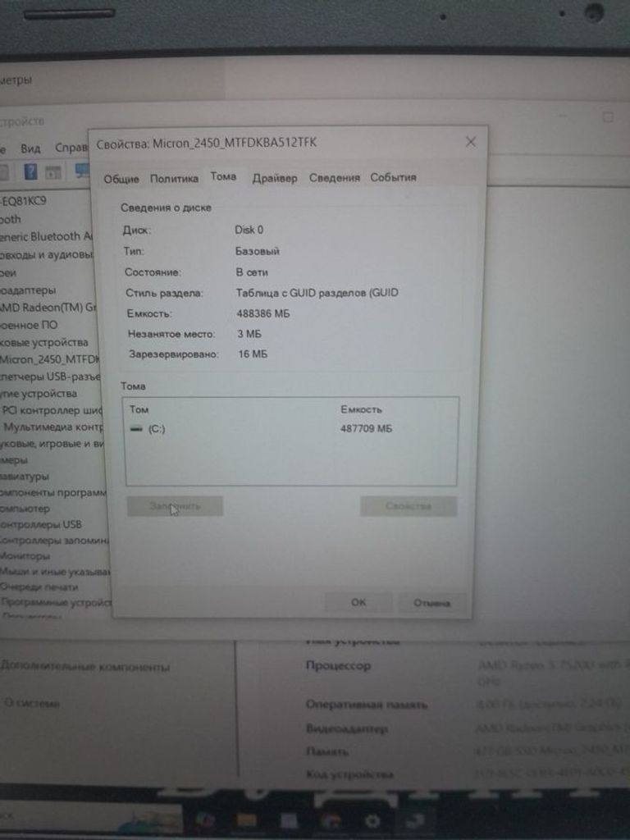Viewport: 630px width, 840px height.
Task: Open File Explorer folder icon on taskbar
Action: [x=246, y=820]
